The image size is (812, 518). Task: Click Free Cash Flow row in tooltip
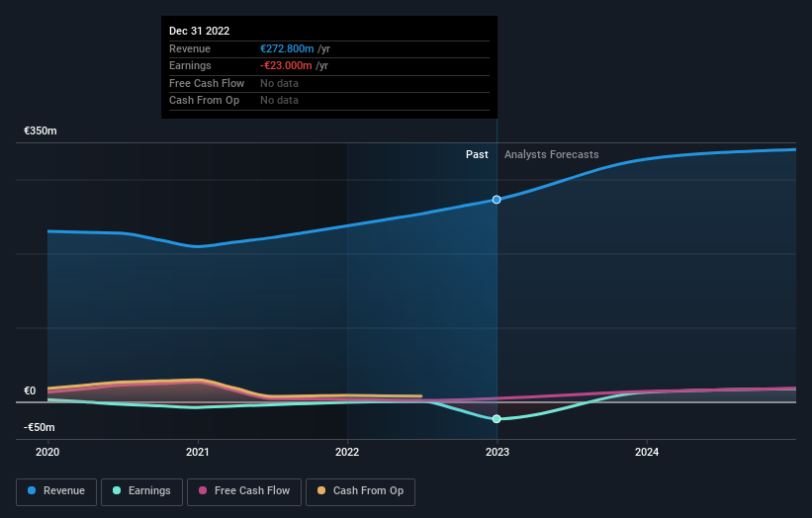point(328,83)
